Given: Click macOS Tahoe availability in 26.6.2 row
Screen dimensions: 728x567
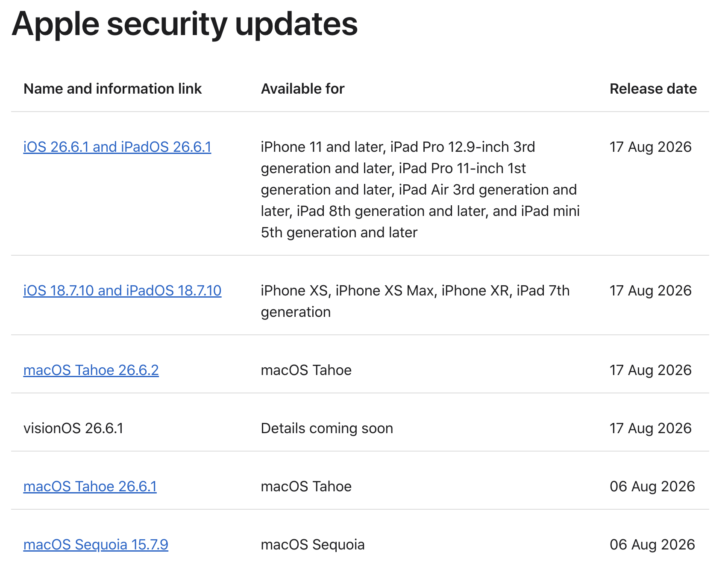Looking at the screenshot, I should click(x=306, y=370).
